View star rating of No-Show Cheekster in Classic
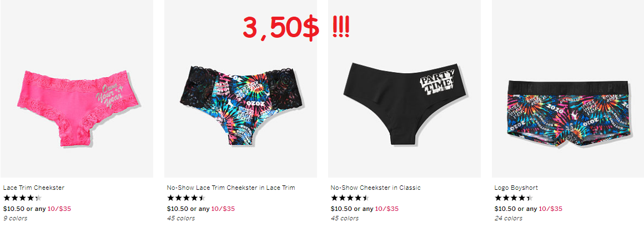The height and width of the screenshot is (232, 644). [350, 198]
